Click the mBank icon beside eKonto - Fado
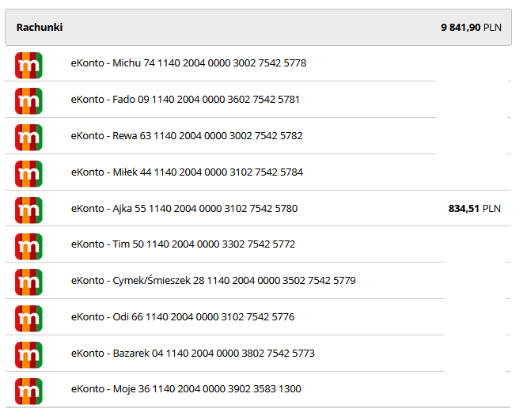 pyautogui.click(x=28, y=100)
